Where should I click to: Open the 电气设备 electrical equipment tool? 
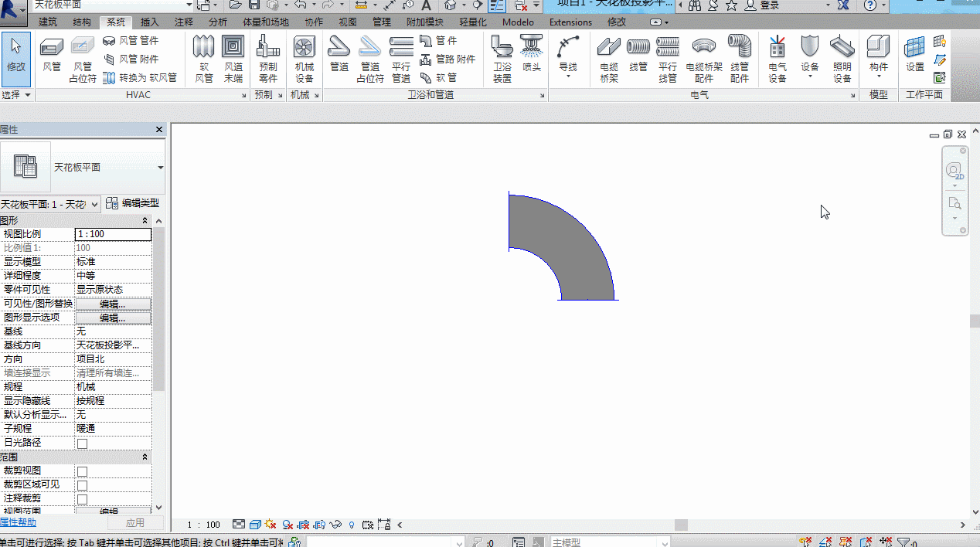[x=778, y=59]
